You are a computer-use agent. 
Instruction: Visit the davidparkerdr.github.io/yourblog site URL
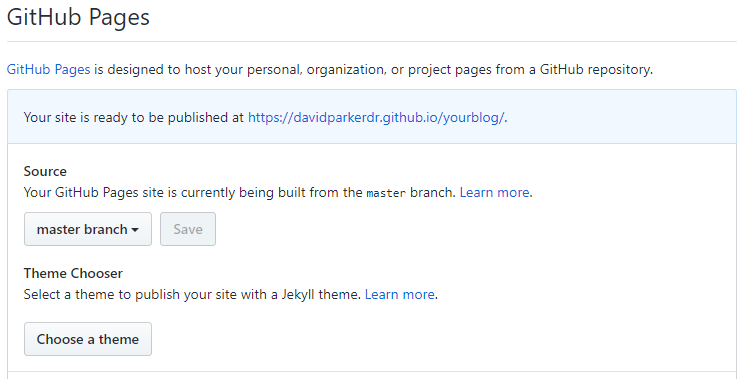point(376,118)
